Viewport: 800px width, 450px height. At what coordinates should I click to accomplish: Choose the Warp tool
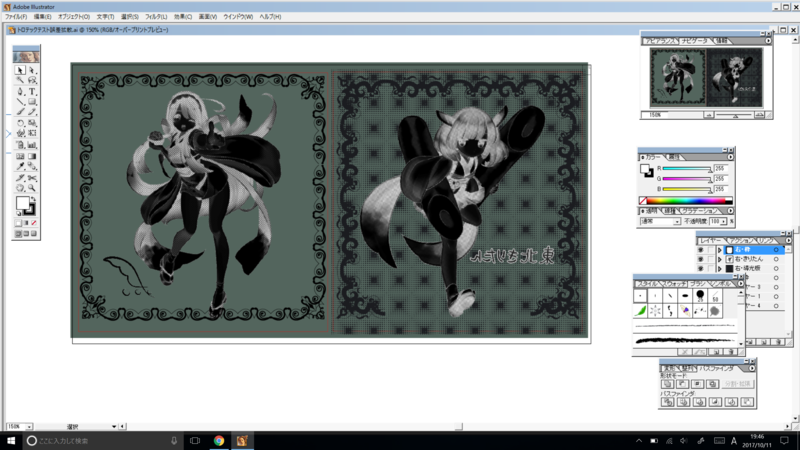[20, 134]
